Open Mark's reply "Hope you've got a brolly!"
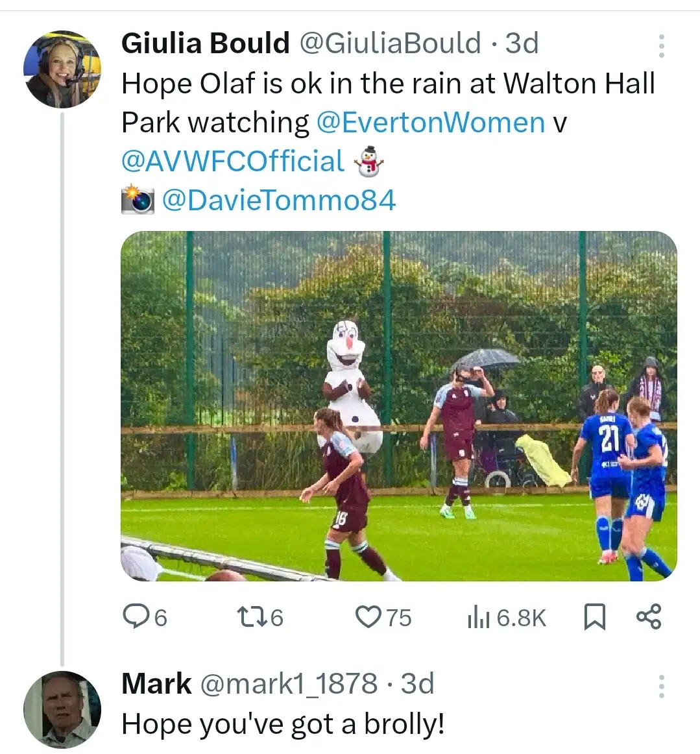 283,724
